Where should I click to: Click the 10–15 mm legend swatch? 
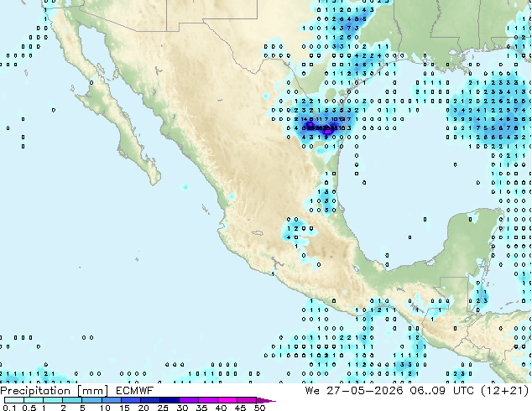click(x=111, y=400)
